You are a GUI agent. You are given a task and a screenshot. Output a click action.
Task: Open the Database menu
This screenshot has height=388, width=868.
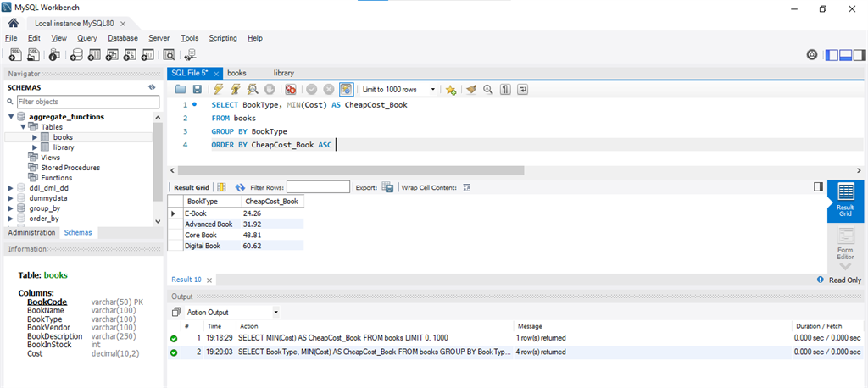[123, 38]
